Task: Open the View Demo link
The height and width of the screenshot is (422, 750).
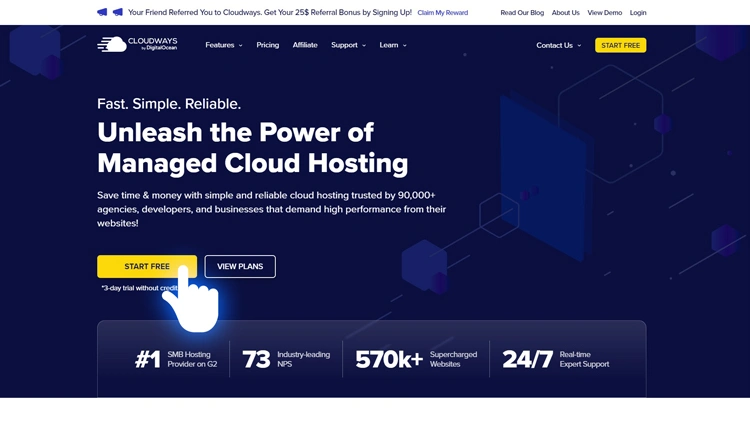Action: [x=605, y=13]
